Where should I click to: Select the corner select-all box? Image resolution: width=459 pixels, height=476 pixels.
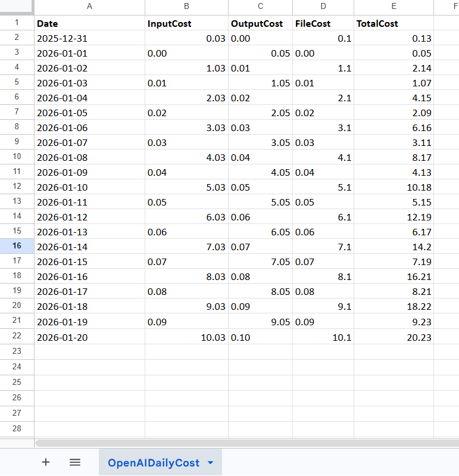17,7
